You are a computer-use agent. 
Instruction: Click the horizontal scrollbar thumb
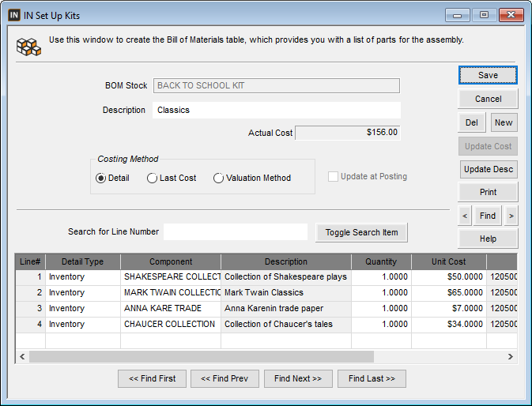click(x=202, y=356)
